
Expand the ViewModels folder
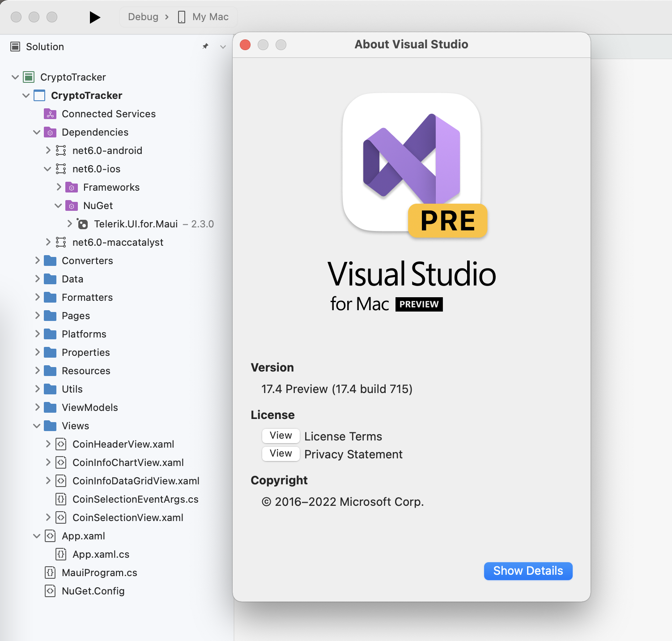[x=37, y=407]
